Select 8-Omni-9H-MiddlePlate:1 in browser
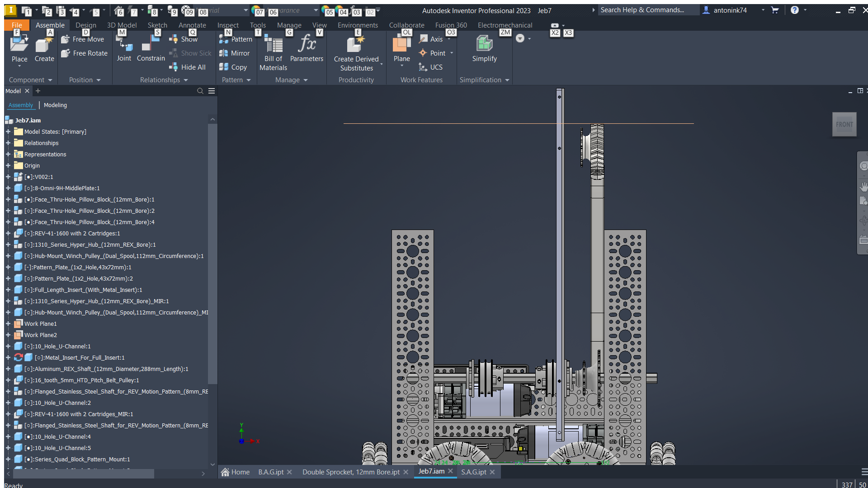This screenshot has height=488, width=868. (x=62, y=188)
